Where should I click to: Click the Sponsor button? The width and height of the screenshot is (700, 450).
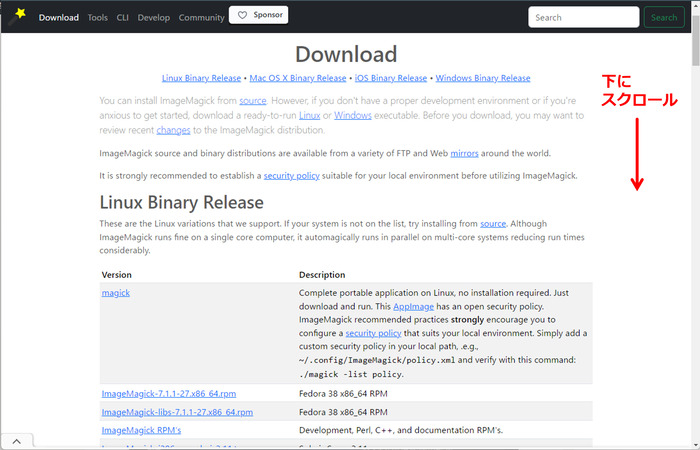258,15
